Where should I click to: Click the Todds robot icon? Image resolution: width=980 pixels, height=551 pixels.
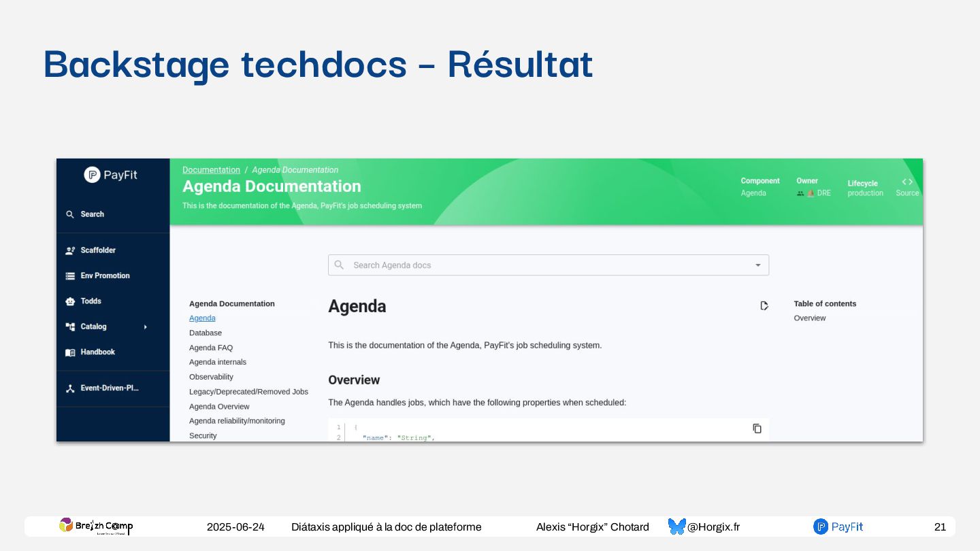click(70, 301)
